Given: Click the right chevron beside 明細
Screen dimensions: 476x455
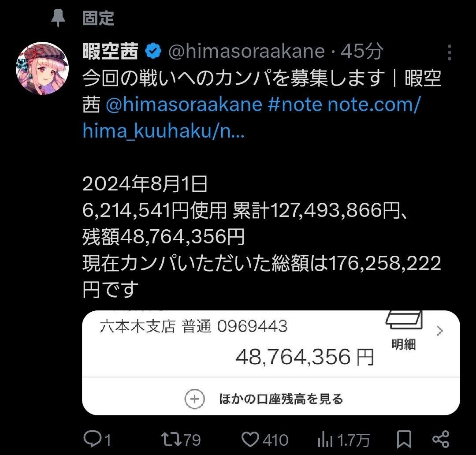Looking at the screenshot, I should click(439, 331).
